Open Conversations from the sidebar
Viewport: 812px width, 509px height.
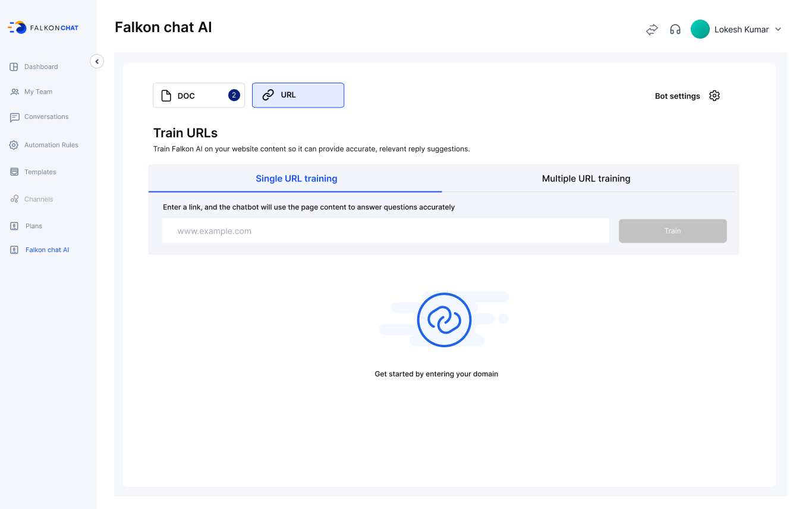(46, 117)
